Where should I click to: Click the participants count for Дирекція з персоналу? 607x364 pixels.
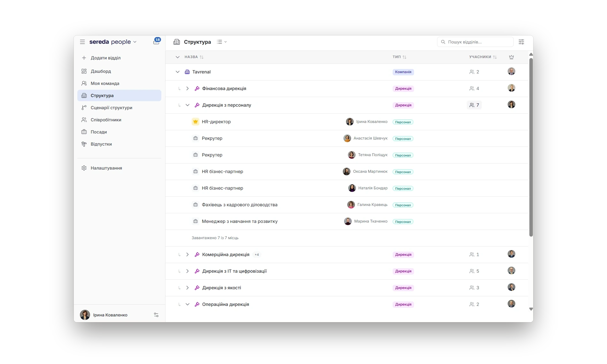point(474,105)
